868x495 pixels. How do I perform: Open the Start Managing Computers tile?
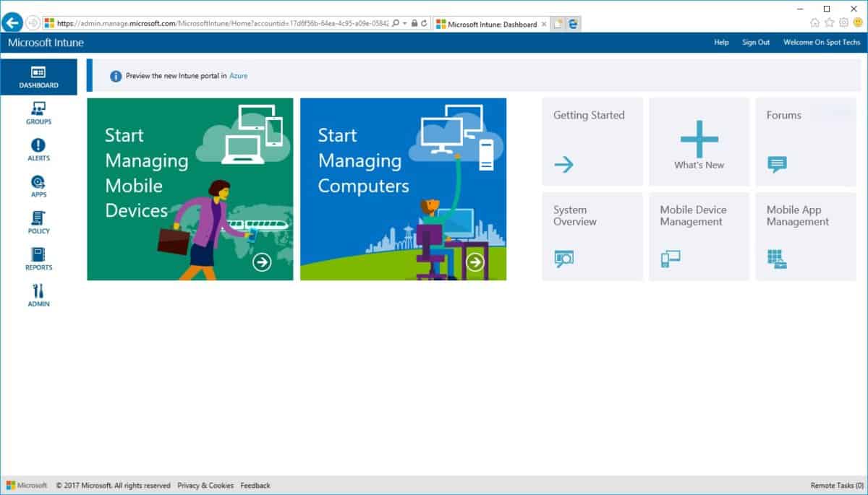point(404,189)
